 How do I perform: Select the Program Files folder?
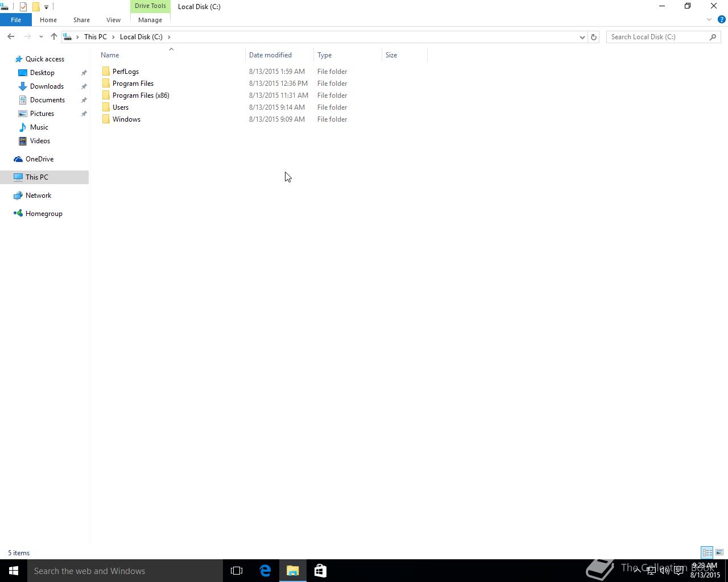point(133,84)
